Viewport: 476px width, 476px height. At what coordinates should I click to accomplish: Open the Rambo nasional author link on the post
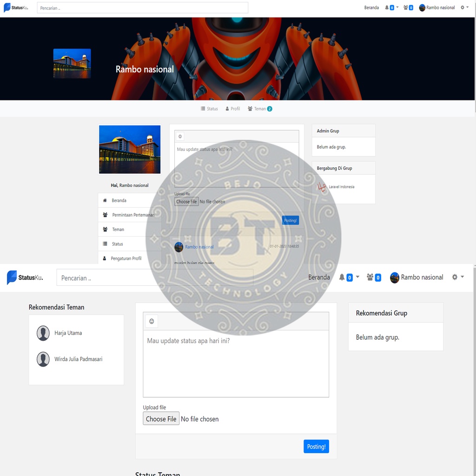click(199, 247)
